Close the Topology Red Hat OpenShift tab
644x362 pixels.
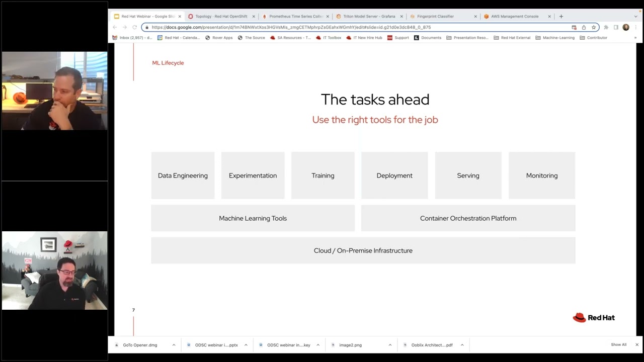coord(254,16)
